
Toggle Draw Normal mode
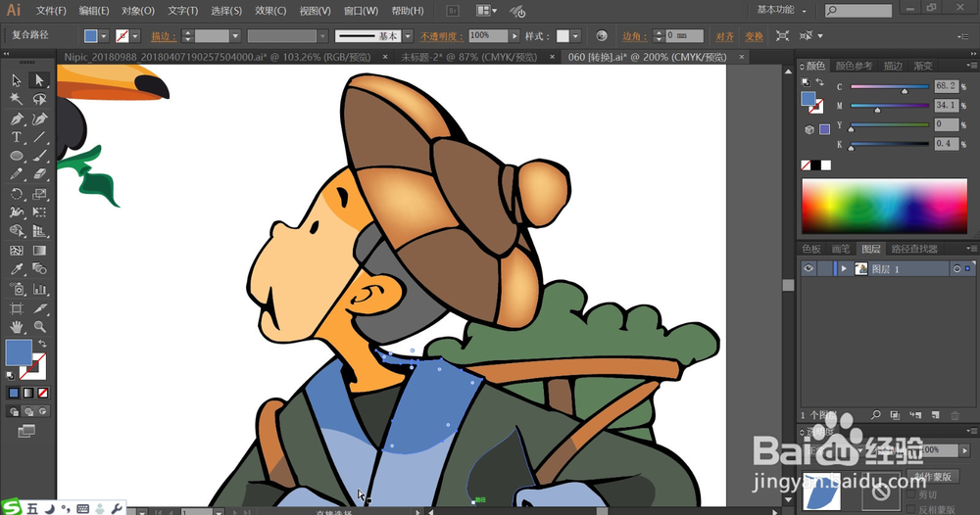14,411
